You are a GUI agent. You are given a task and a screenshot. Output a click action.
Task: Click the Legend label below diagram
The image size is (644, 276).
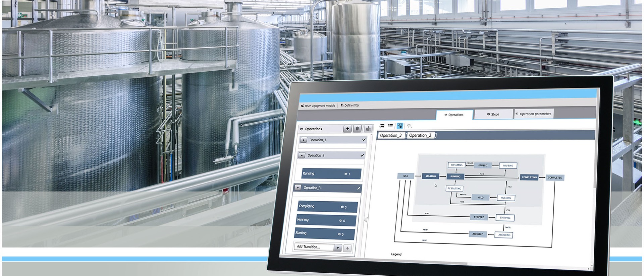(396, 254)
